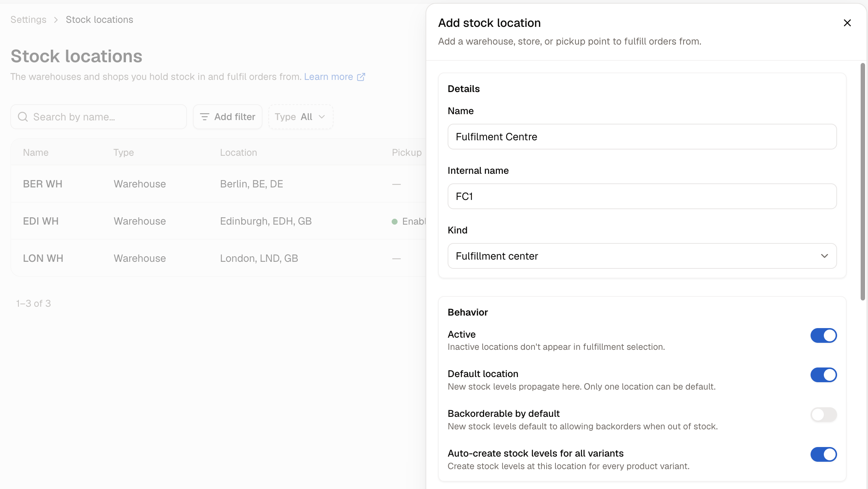Click into the Internal name field
868x489 pixels.
[642, 196]
